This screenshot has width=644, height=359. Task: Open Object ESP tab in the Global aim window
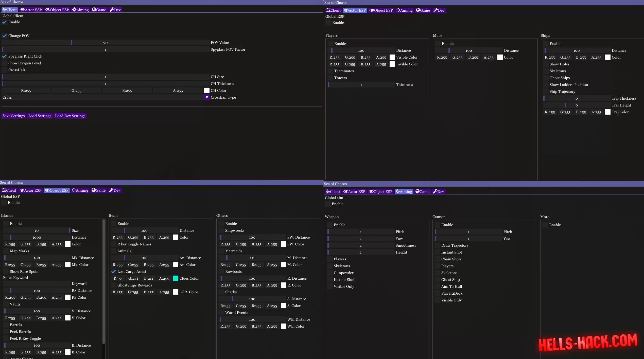click(x=380, y=191)
